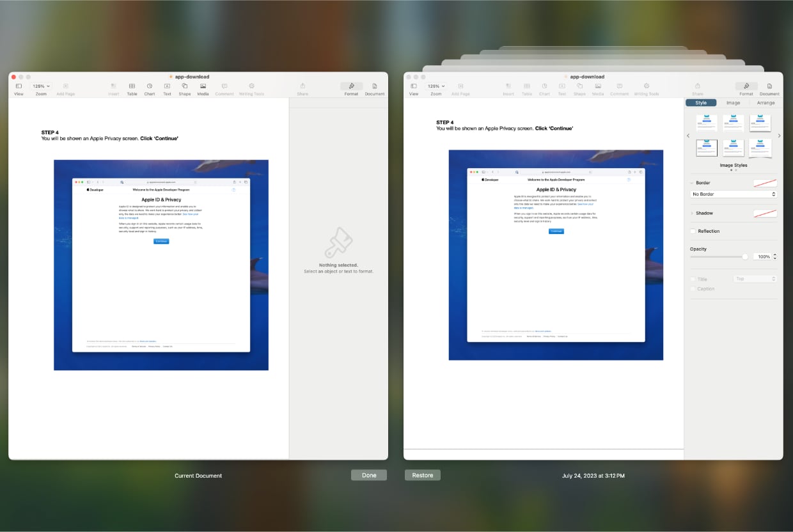
Task: Expand the Shadow section disclosure triangle
Action: tap(692, 213)
